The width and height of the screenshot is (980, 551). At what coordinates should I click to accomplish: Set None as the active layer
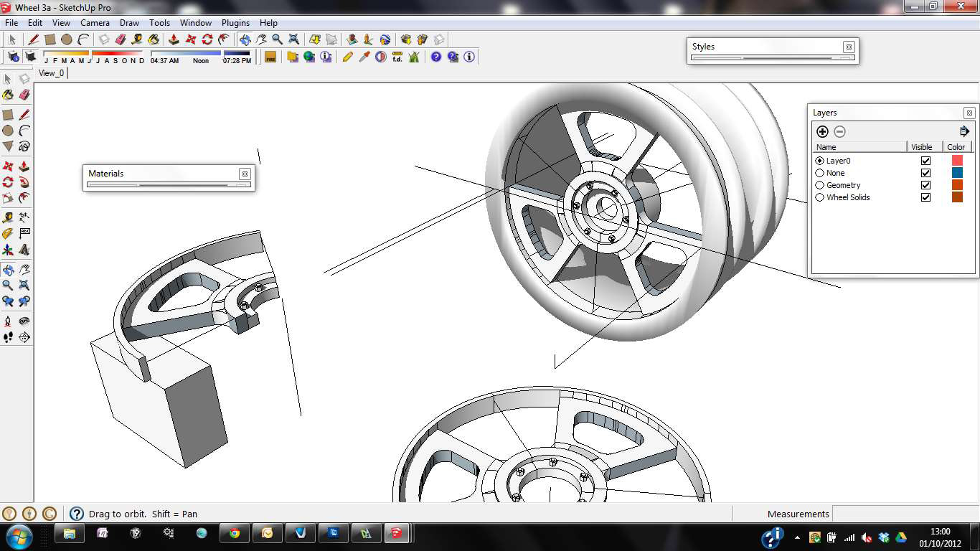(x=820, y=173)
